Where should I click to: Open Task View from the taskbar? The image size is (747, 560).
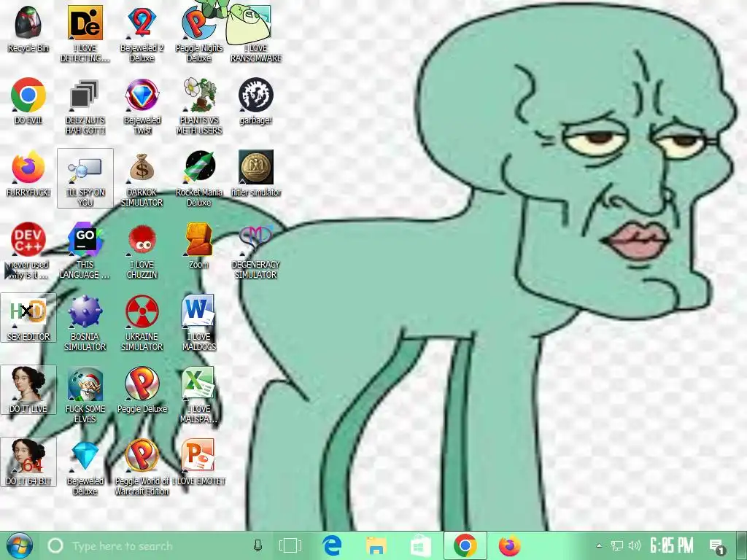tap(290, 545)
